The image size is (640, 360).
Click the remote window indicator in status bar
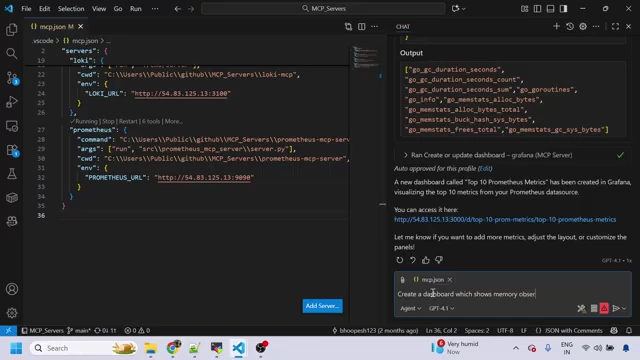(x=8, y=331)
